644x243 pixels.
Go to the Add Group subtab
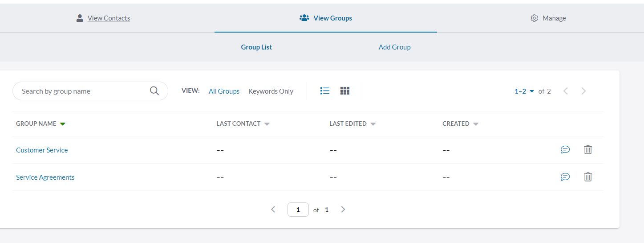tap(394, 47)
